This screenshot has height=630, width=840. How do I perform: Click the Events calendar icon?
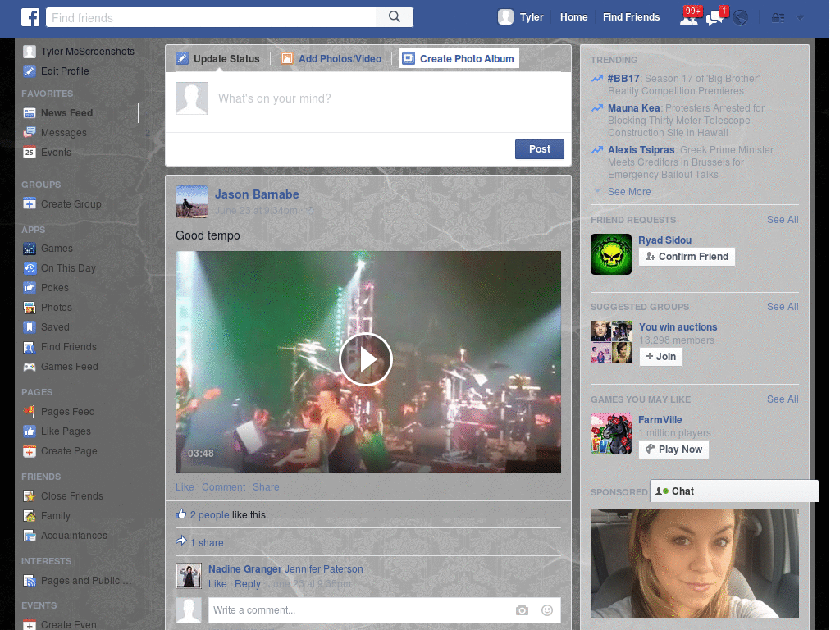[x=30, y=153]
